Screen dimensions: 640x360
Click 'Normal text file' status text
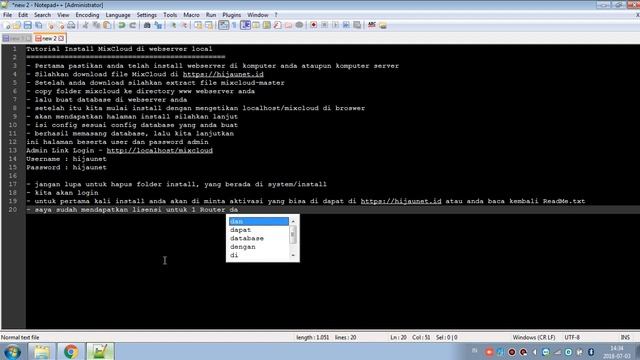point(20,338)
